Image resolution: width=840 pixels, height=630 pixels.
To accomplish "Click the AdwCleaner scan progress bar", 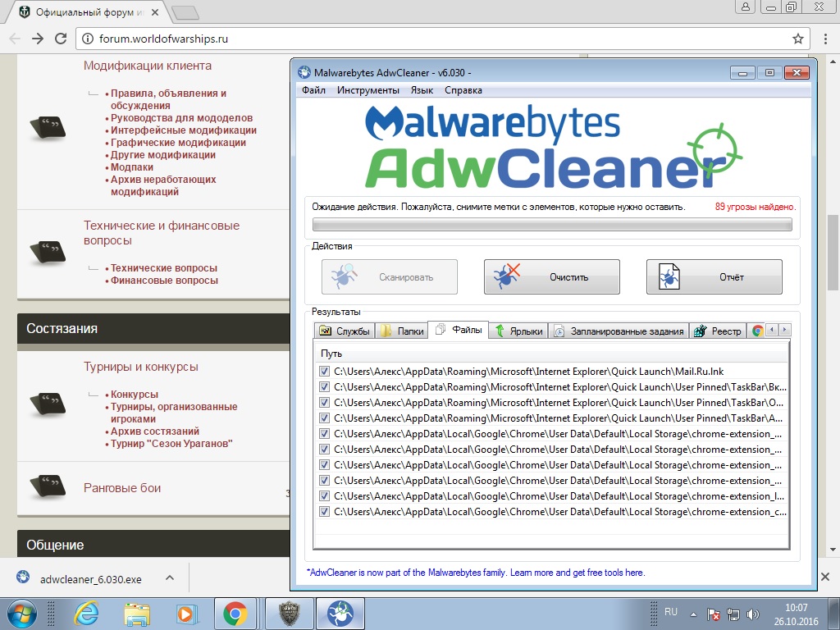I will (x=552, y=225).
